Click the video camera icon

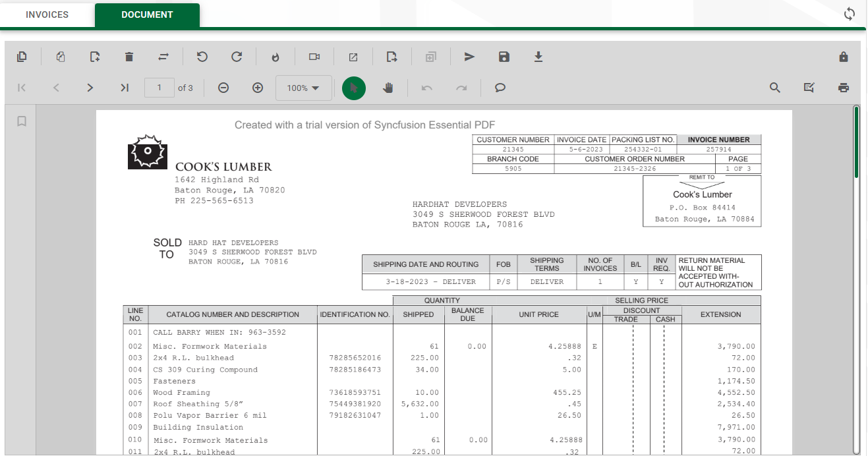pos(314,57)
